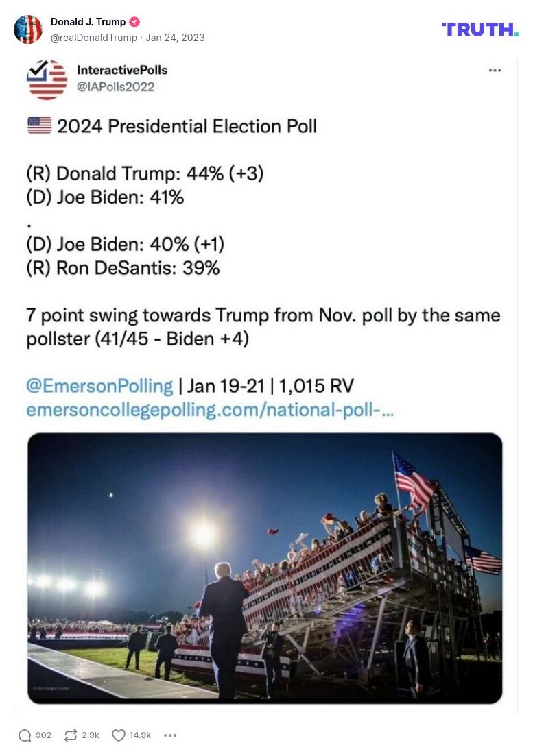Click the verified badge next to Donald J. Trump
533x756 pixels.
pyautogui.click(x=132, y=21)
